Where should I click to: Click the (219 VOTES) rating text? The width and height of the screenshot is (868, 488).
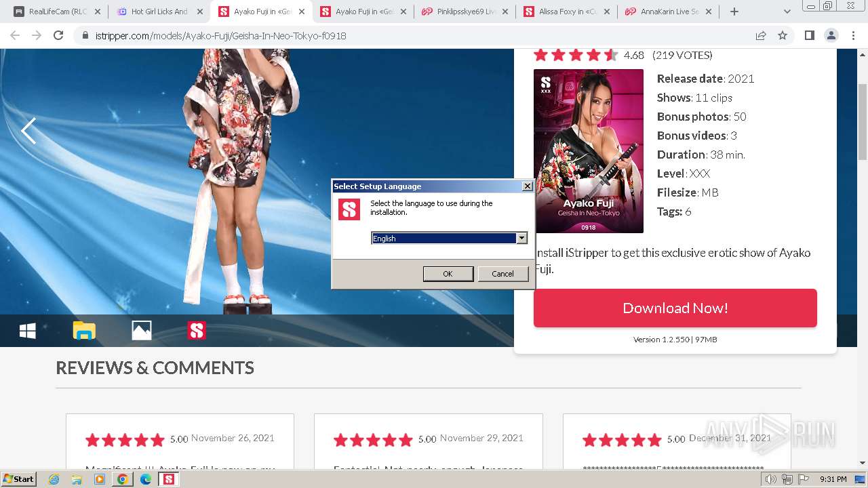pos(682,55)
